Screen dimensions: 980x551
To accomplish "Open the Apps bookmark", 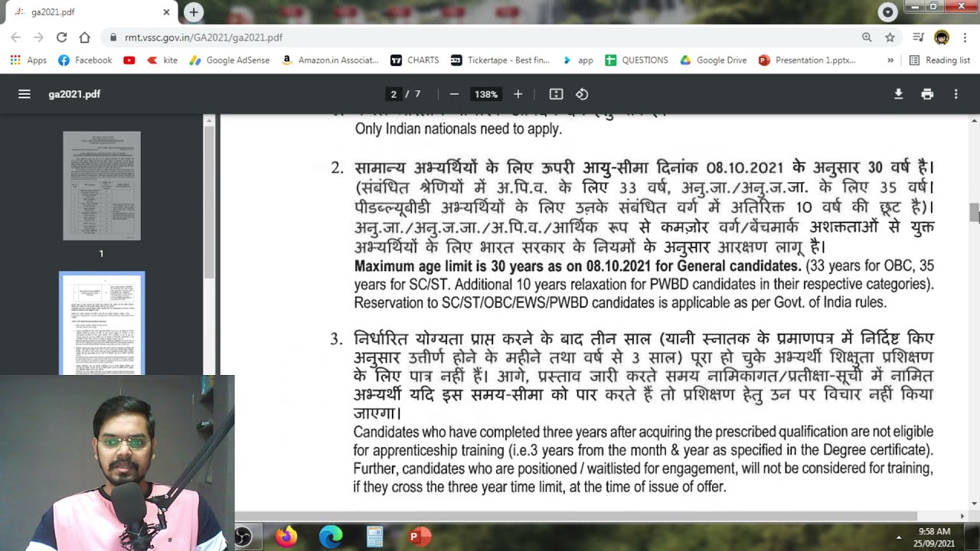I will pyautogui.click(x=28, y=60).
